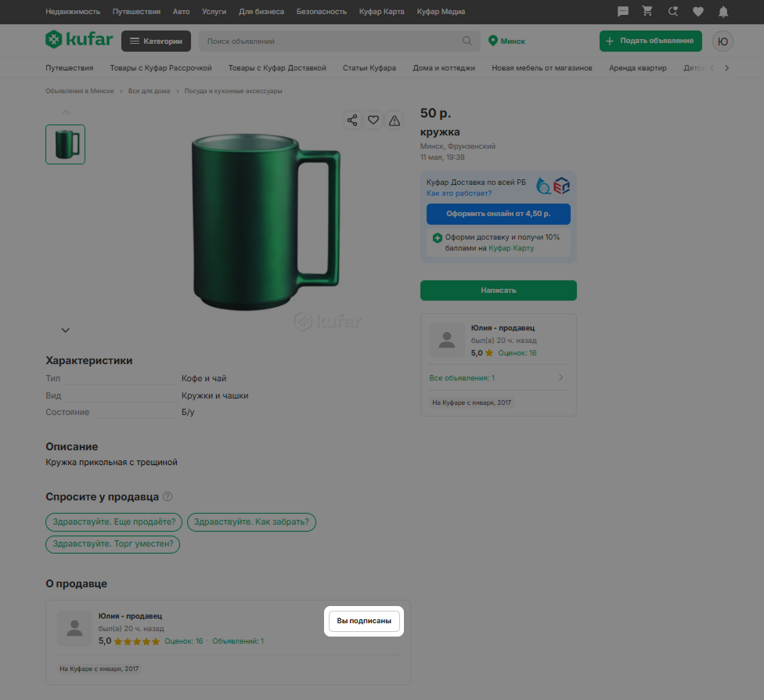764x700 pixels.
Task: Open Аренда квартир
Action: (x=638, y=68)
